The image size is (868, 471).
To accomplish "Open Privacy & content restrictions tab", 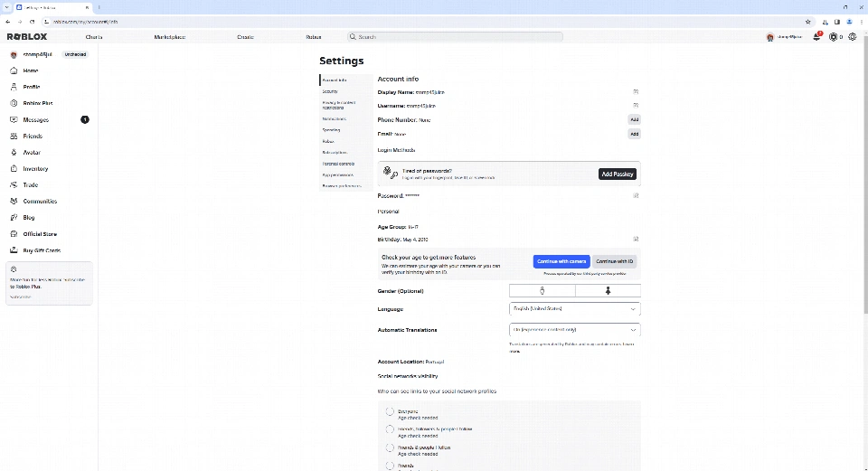I will click(x=346, y=105).
